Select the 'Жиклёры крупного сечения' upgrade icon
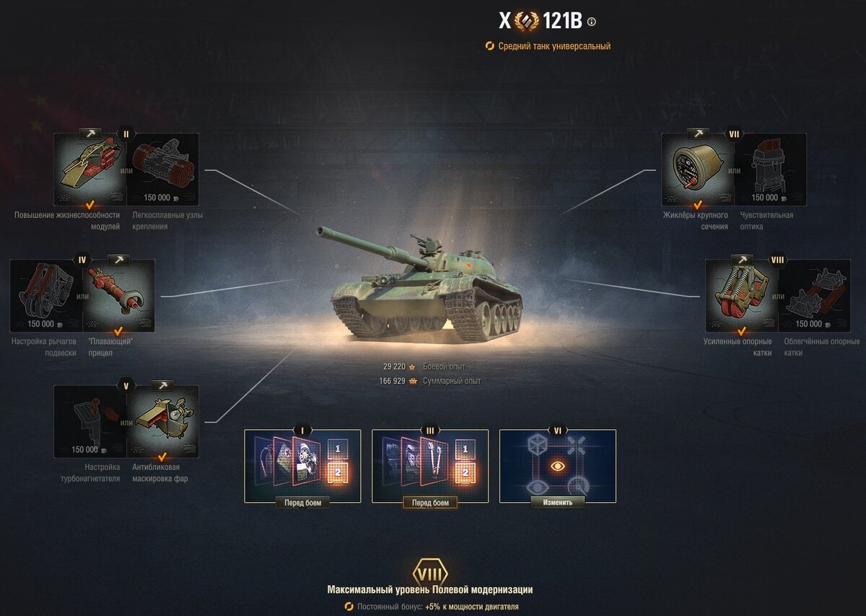The height and width of the screenshot is (616, 866). point(698,170)
